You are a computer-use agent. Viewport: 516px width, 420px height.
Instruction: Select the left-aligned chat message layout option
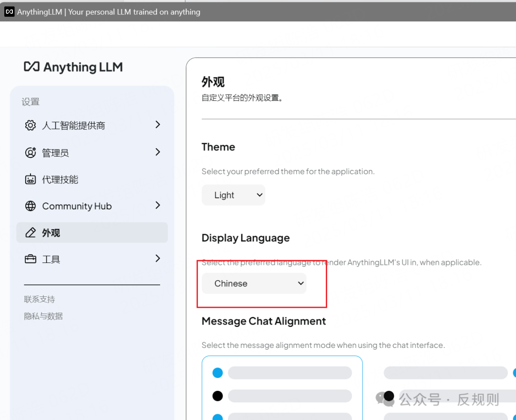[x=282, y=388]
